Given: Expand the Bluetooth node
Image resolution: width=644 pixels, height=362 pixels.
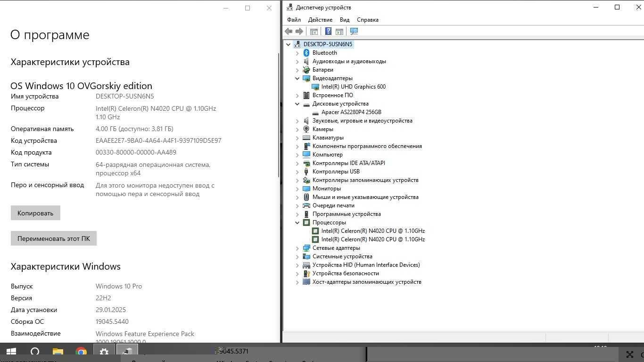Looking at the screenshot, I should point(297,53).
